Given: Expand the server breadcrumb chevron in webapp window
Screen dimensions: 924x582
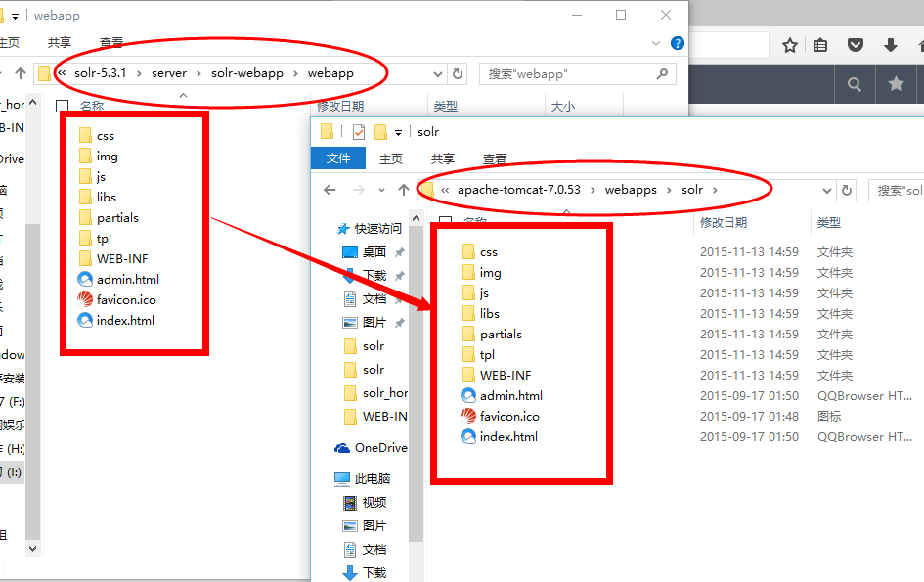Looking at the screenshot, I should click(x=198, y=73).
